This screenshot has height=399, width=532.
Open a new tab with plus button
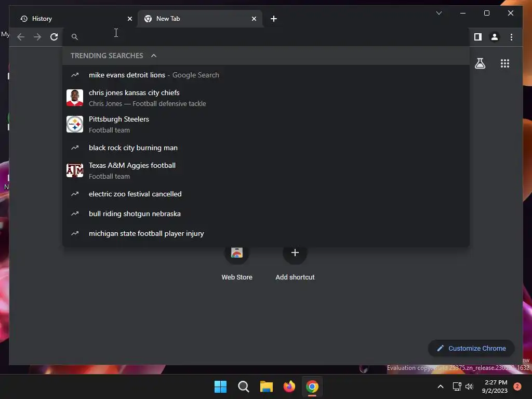click(274, 19)
